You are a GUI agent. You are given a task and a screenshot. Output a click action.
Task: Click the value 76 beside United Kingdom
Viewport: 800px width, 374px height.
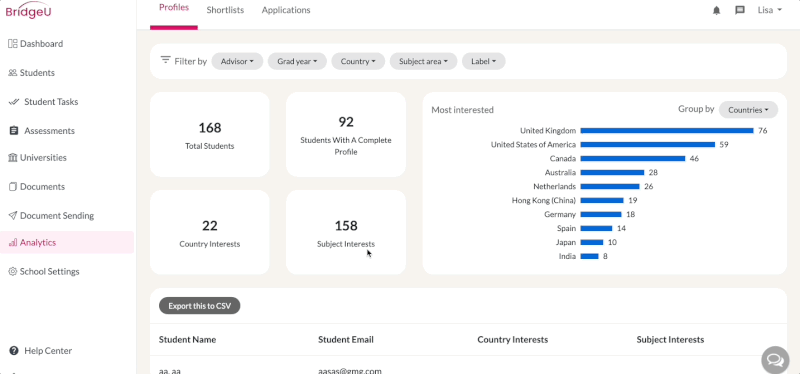click(763, 131)
